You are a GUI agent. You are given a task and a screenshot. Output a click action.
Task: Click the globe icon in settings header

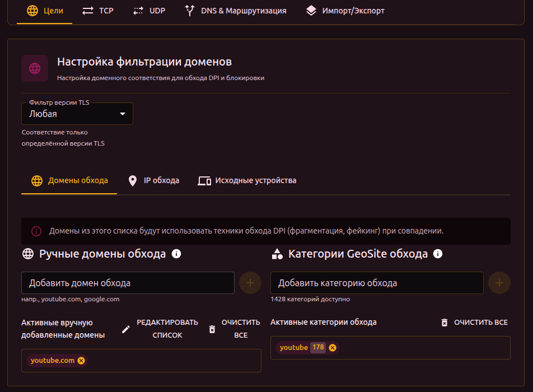pos(35,68)
